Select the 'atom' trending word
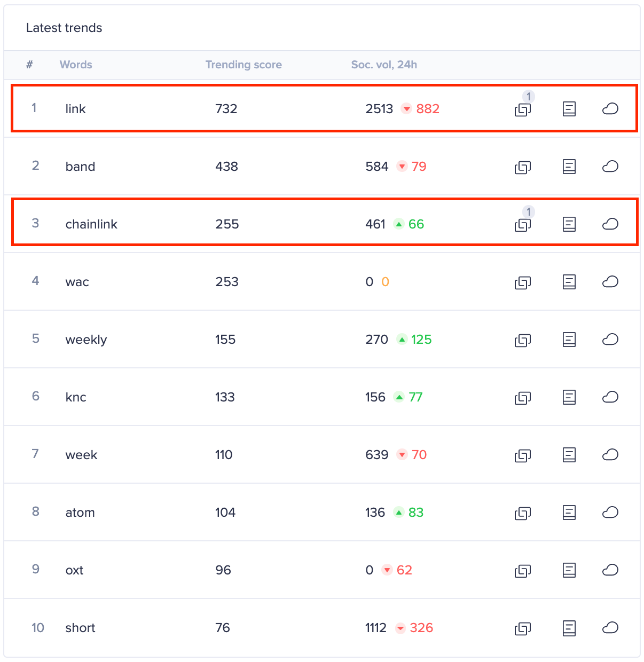 coord(80,513)
